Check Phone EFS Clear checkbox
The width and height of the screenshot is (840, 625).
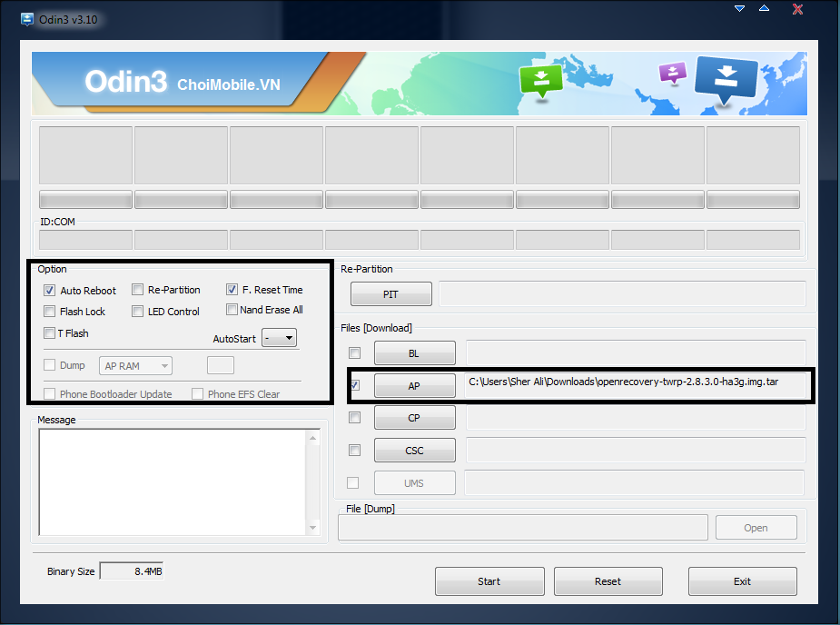[x=197, y=394]
